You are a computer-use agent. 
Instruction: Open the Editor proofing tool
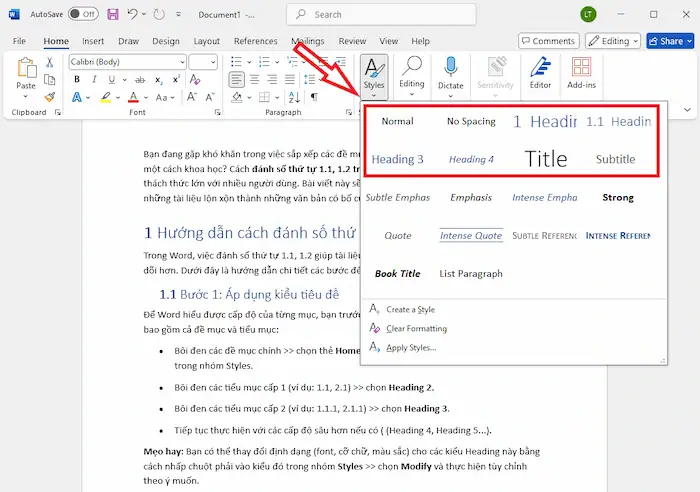coord(540,72)
